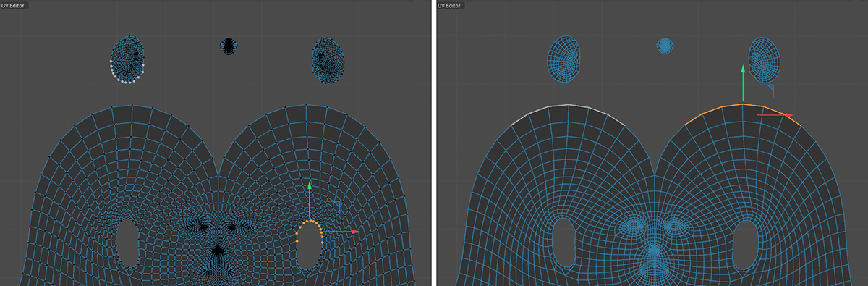
Task: Select the tiny dark center island in the point view
Action: [x=229, y=46]
